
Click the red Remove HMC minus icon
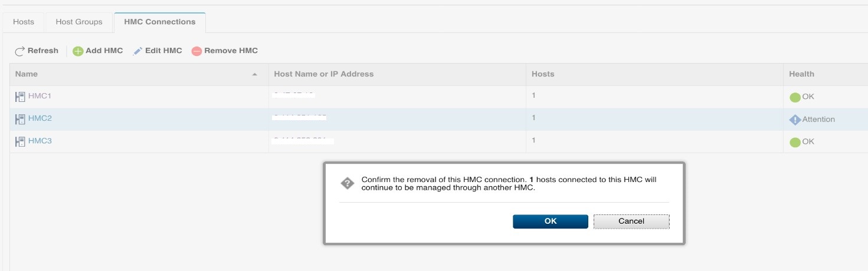click(x=196, y=51)
